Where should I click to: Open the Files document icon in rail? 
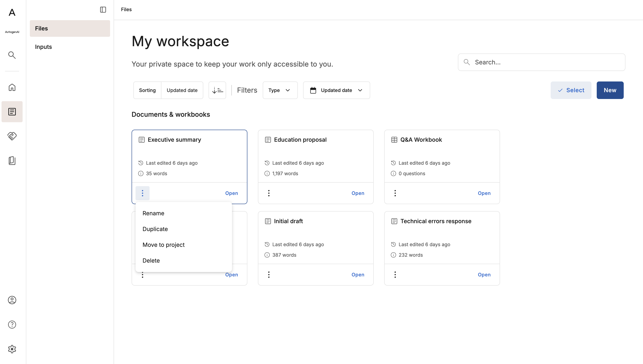point(12,111)
